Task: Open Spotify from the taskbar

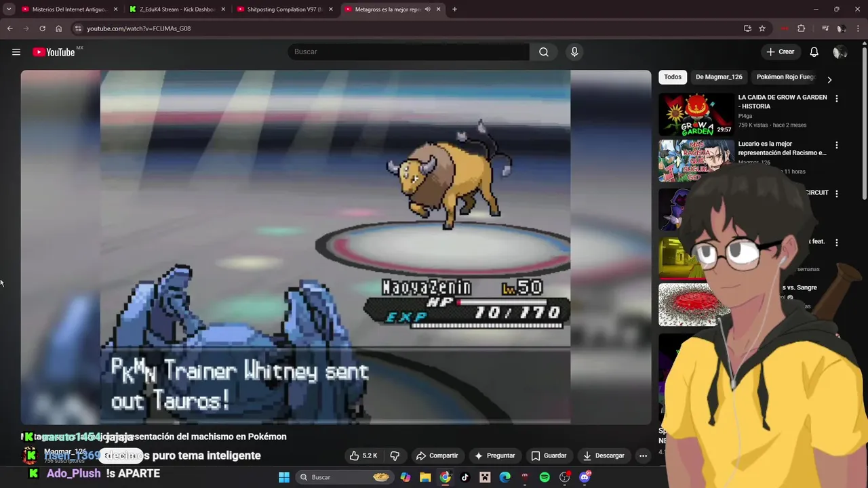Action: [x=545, y=477]
